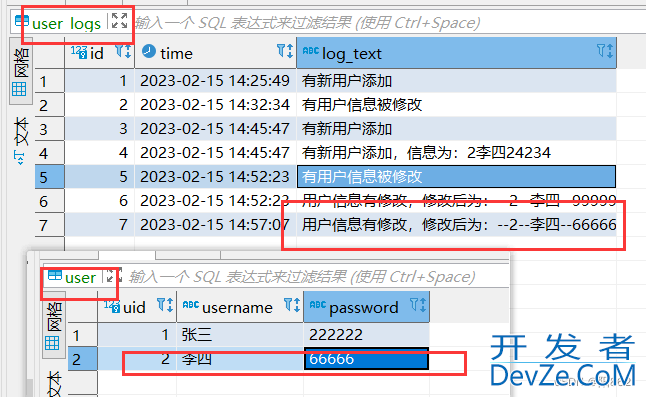Select the username column header
The height and width of the screenshot is (397, 646).
[240, 307]
